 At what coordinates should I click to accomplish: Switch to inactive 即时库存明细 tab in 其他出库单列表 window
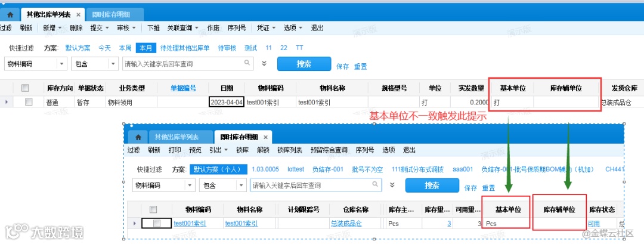(115, 15)
